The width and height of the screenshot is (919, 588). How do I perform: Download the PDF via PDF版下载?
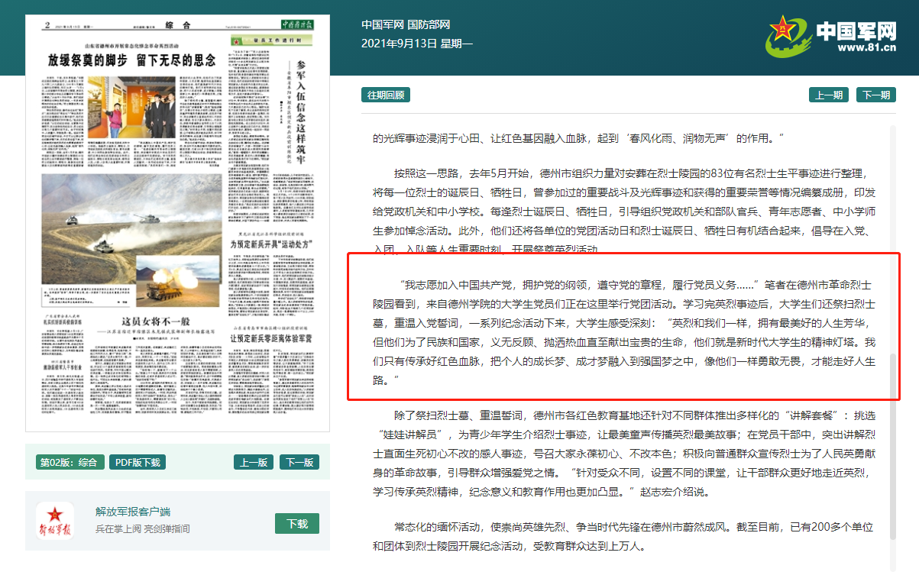138,462
